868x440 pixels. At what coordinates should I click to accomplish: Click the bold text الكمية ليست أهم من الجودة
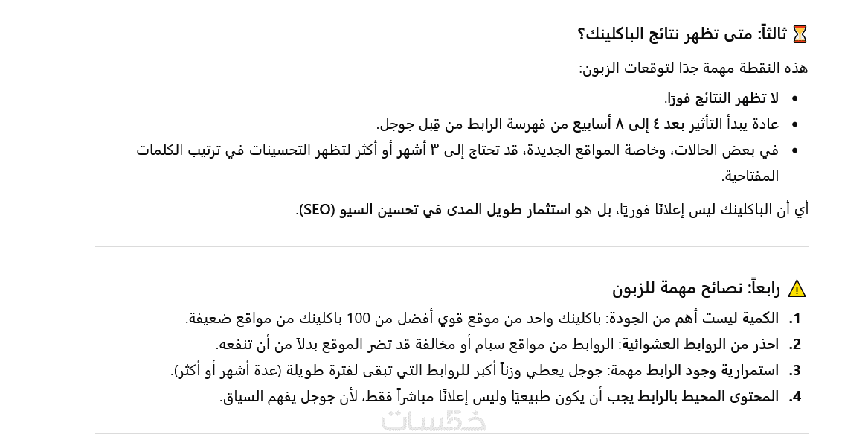pyautogui.click(x=694, y=318)
